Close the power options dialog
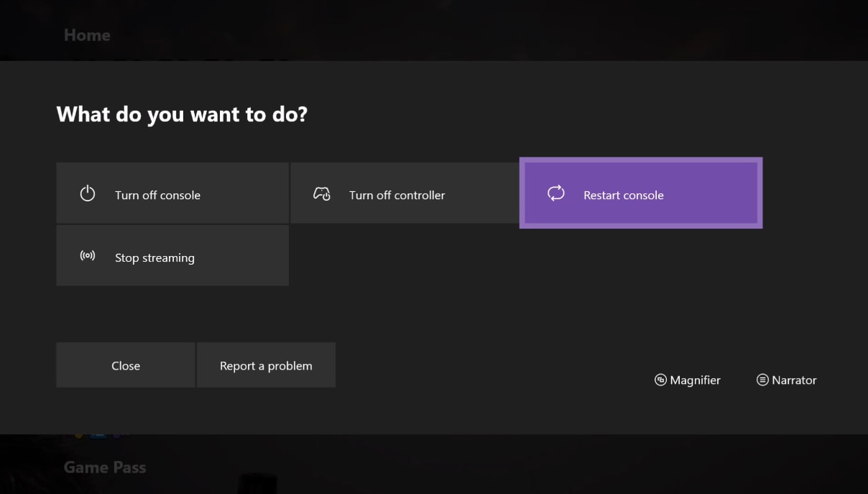 (x=125, y=365)
